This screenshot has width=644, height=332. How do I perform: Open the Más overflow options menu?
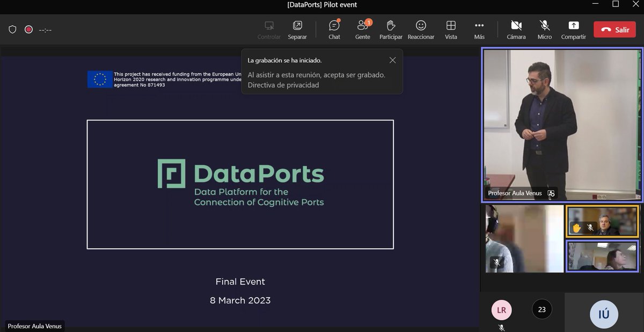479,30
